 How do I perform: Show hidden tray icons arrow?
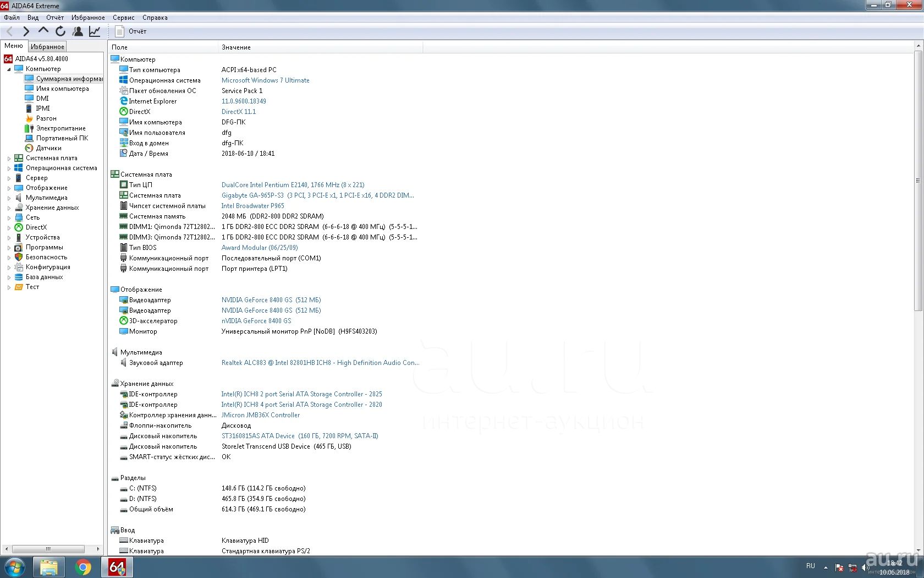[826, 567]
